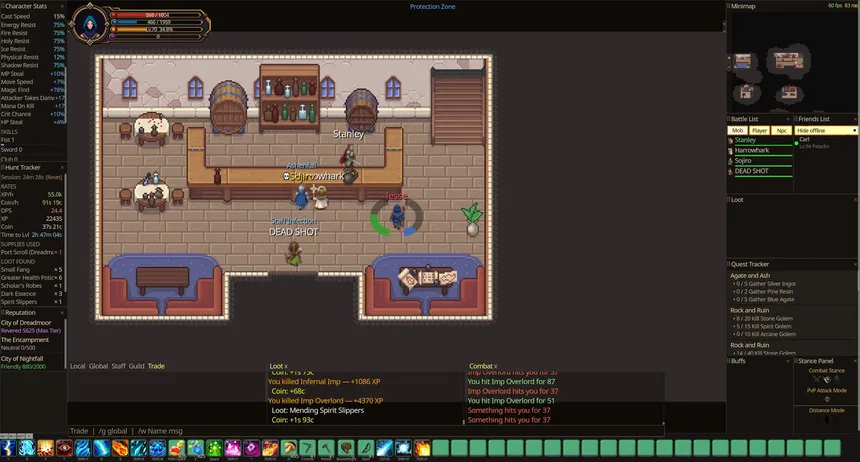Click the red health bar
Viewport: 860px width, 462px height.
click(x=157, y=15)
